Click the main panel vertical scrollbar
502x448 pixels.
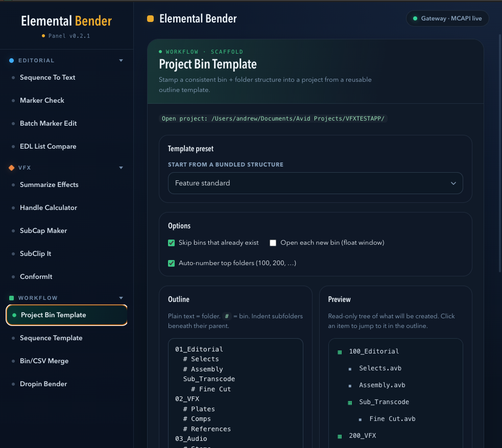[500, 153]
